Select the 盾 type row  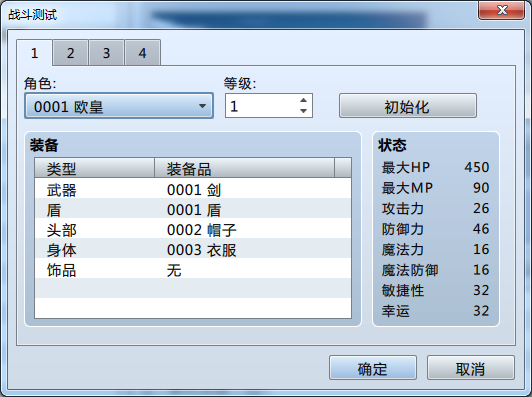[193, 208]
